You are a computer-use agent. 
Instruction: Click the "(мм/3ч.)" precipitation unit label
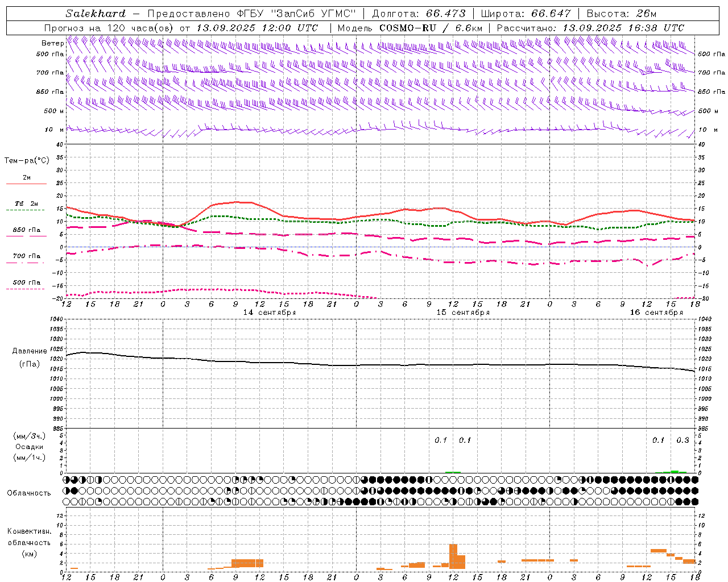pyautogui.click(x=30, y=436)
